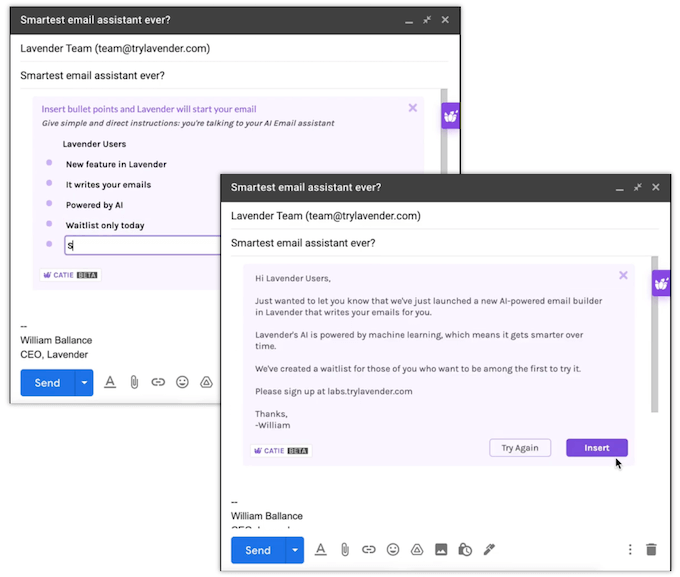Click labs.trylavender.com text in generated email
The image size is (680, 577).
[x=370, y=391]
